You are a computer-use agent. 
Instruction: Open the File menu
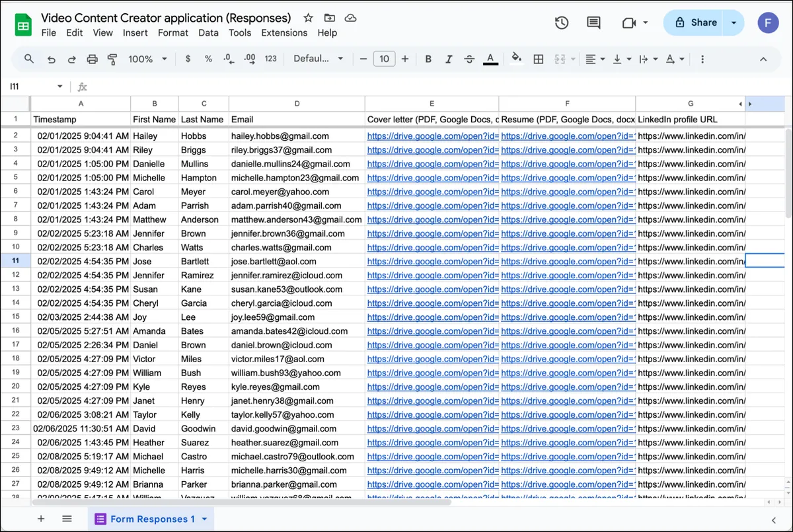(48, 32)
